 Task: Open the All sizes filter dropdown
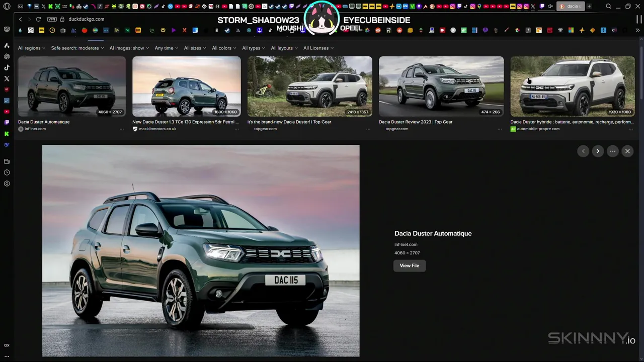pyautogui.click(x=195, y=48)
